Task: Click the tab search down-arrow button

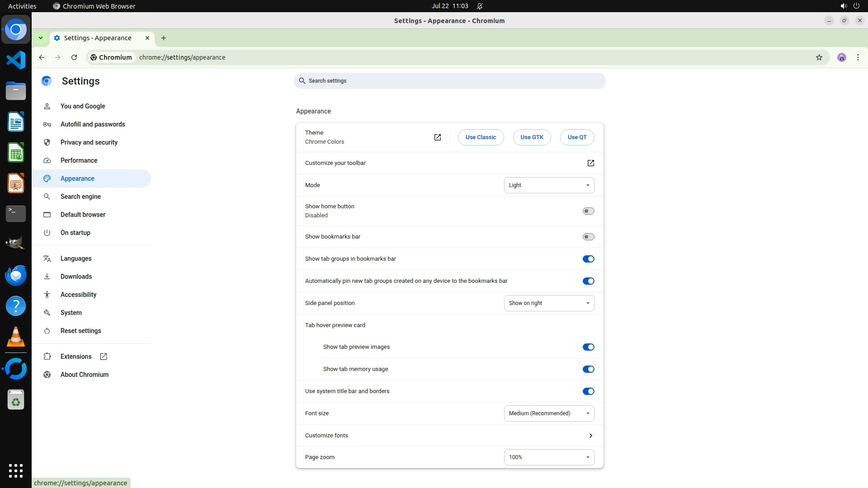Action: tap(41, 38)
